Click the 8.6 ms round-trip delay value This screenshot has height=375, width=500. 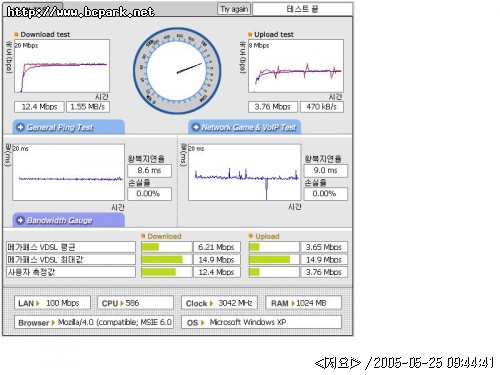[x=149, y=171]
